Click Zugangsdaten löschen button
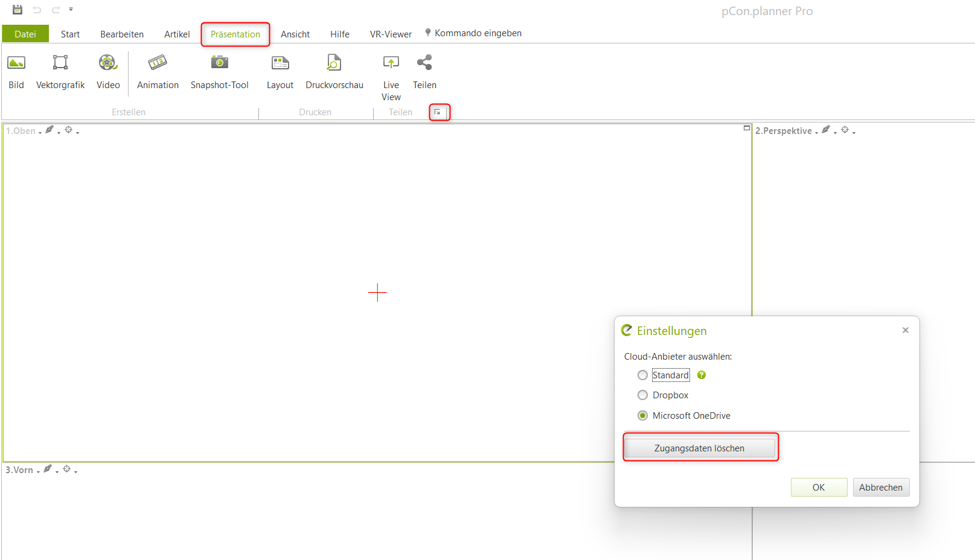 click(x=699, y=448)
